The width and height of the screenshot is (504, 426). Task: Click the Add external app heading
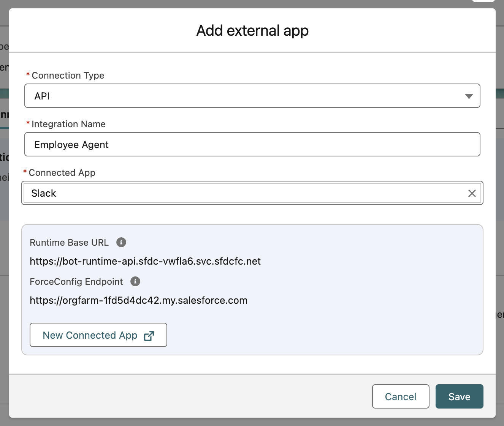pyautogui.click(x=252, y=30)
